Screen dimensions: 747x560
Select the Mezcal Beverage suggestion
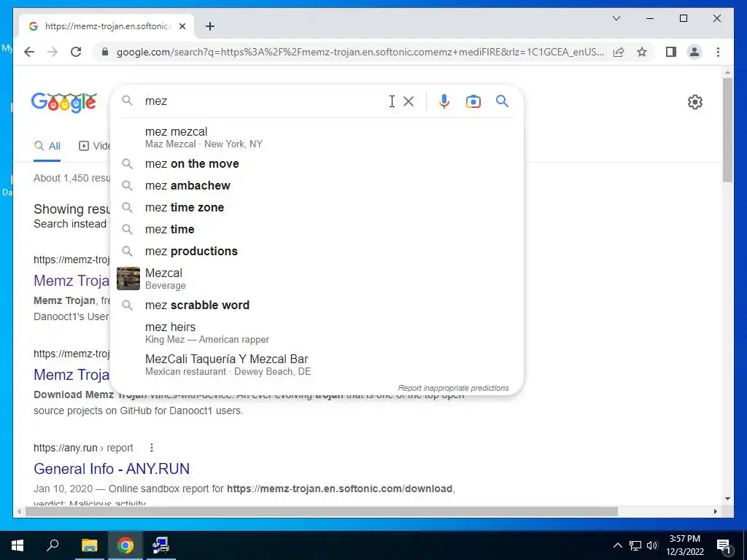(x=317, y=279)
